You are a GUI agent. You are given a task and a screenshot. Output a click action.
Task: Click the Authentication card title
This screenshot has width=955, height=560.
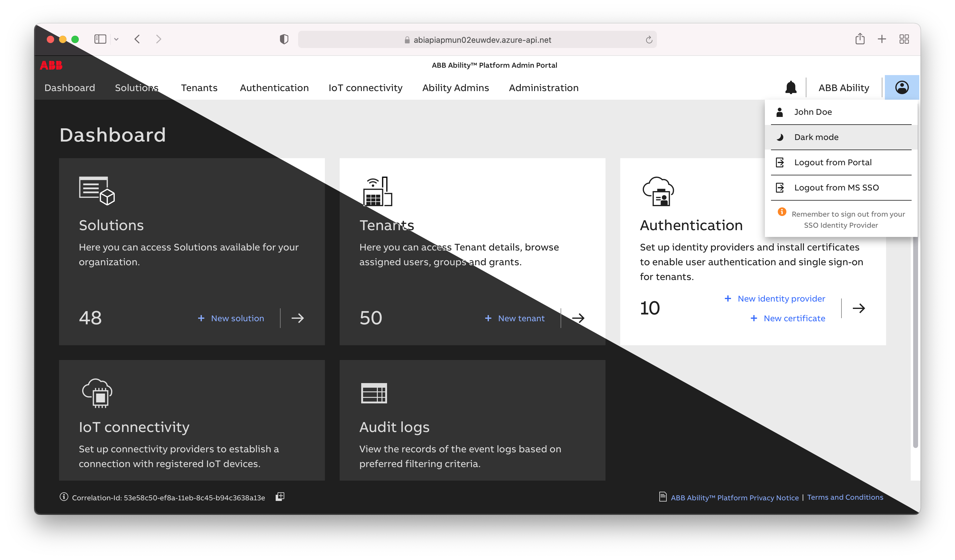691,226
